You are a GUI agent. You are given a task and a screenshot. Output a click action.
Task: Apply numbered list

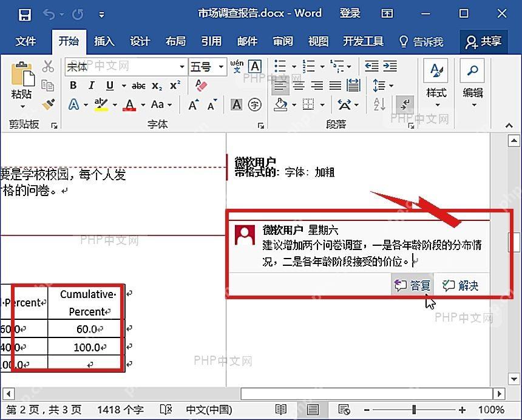(x=308, y=66)
